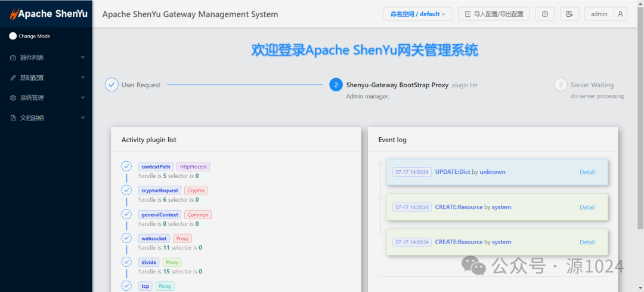This screenshot has height=292, width=644.
Task: Expand the 基础配置 chevron arrow
Action: coord(82,77)
